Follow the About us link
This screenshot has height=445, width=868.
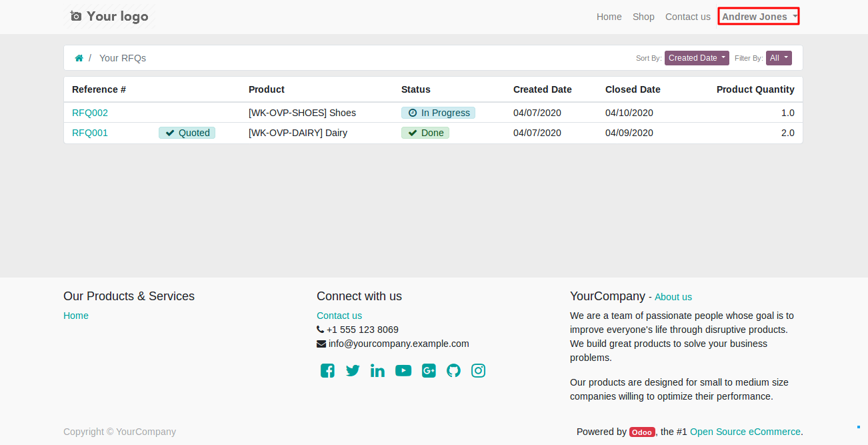673,297
